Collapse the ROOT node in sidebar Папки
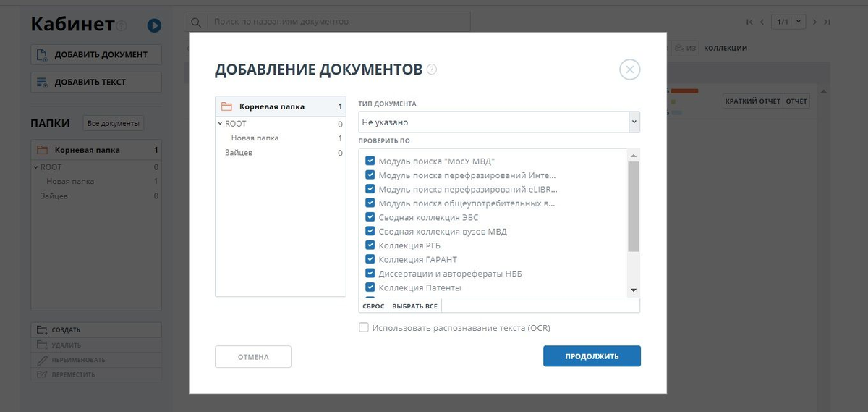Screen dimensions: 868x412 pos(35,167)
